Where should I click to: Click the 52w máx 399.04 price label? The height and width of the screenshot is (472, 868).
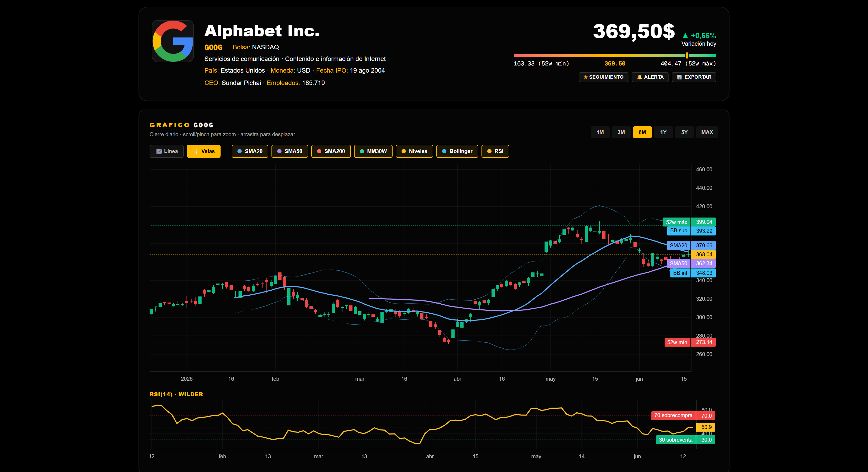(x=689, y=222)
